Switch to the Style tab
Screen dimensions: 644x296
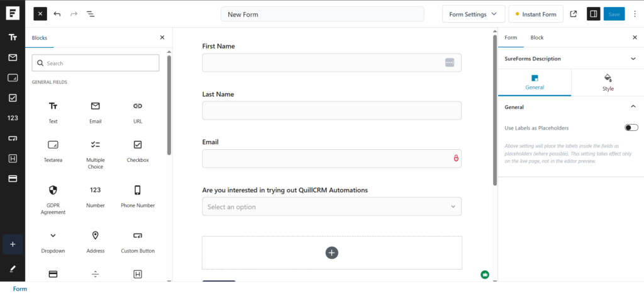[608, 82]
